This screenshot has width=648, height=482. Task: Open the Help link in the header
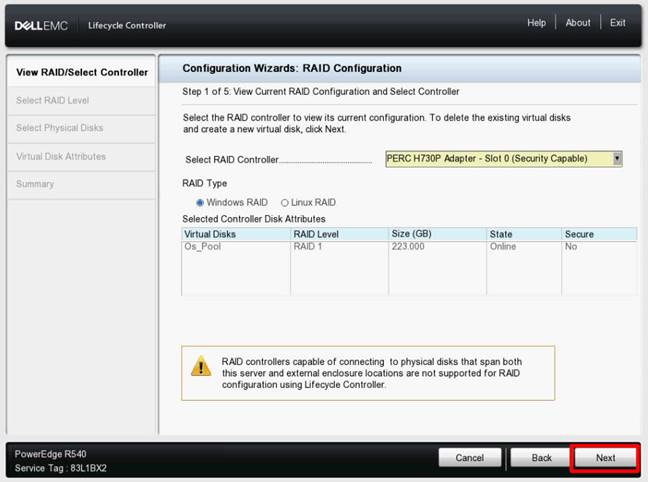coord(536,23)
